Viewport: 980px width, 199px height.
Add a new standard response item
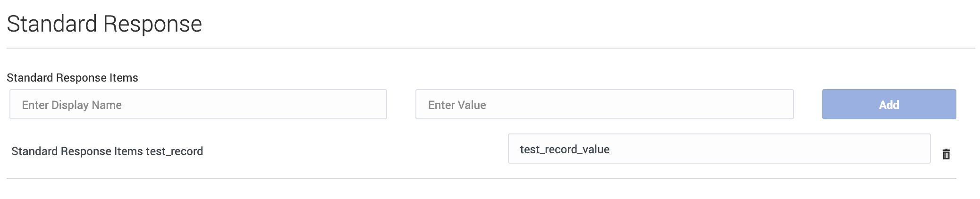[889, 104]
